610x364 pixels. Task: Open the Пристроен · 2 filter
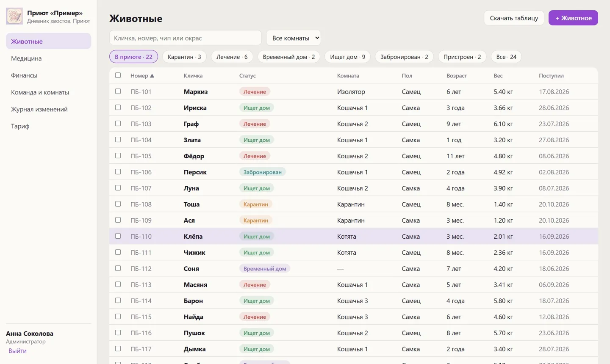(x=462, y=57)
